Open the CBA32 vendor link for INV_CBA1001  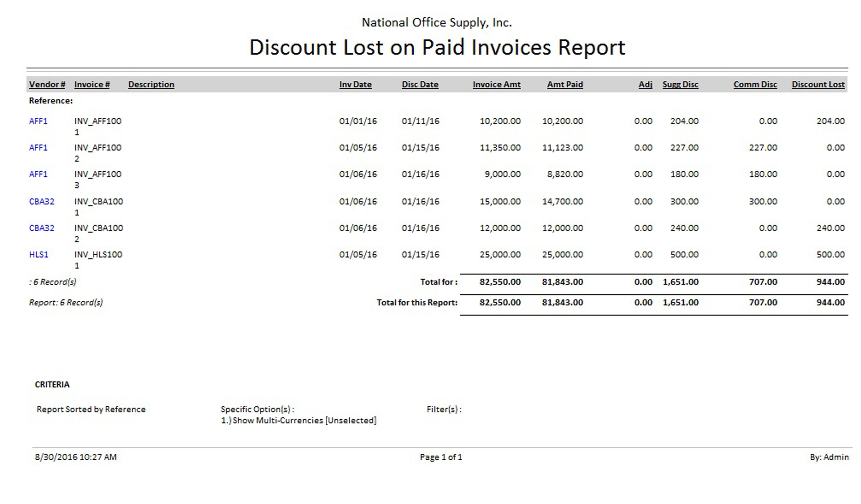[42, 202]
